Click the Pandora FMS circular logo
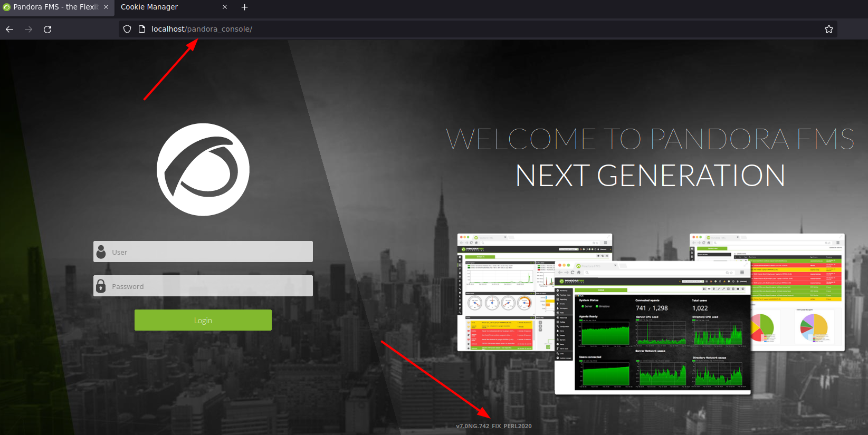This screenshot has width=868, height=435. click(x=203, y=169)
